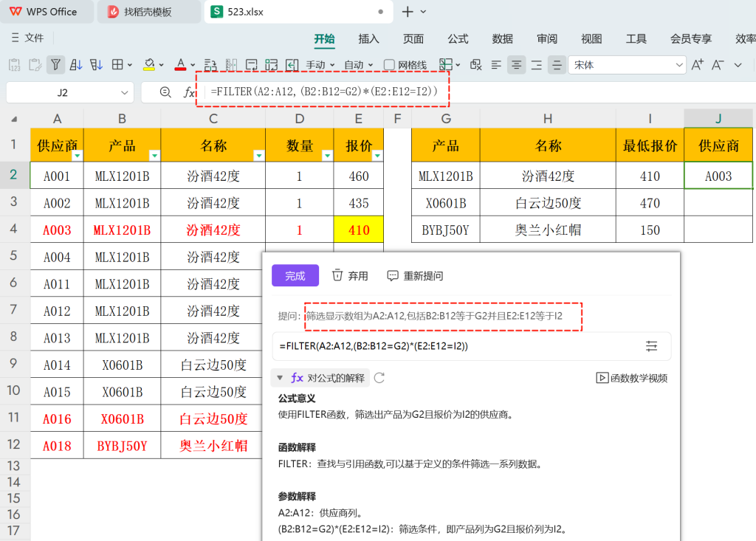
Task: Click the merge cells icon
Action: [272, 65]
